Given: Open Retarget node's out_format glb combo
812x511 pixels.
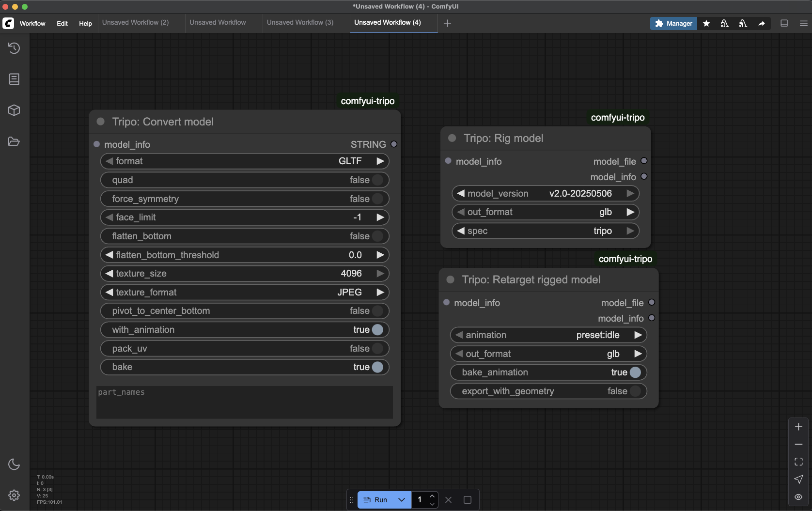Looking at the screenshot, I should point(548,354).
